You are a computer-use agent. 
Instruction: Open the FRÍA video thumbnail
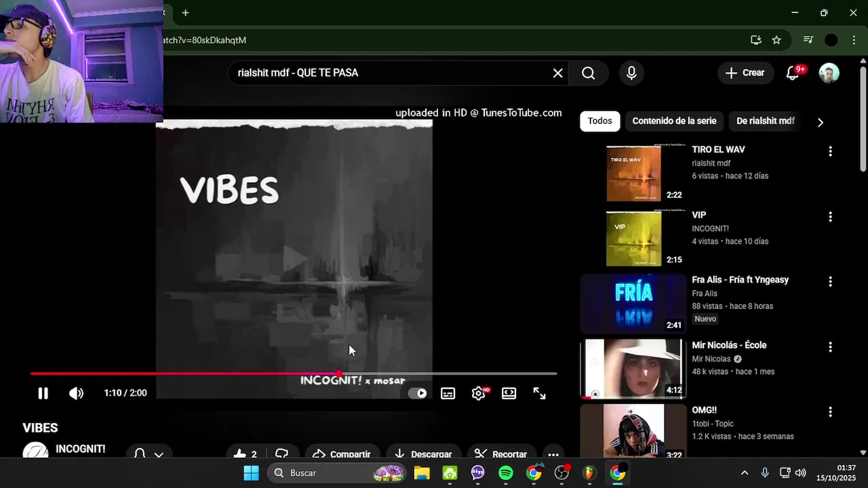633,303
